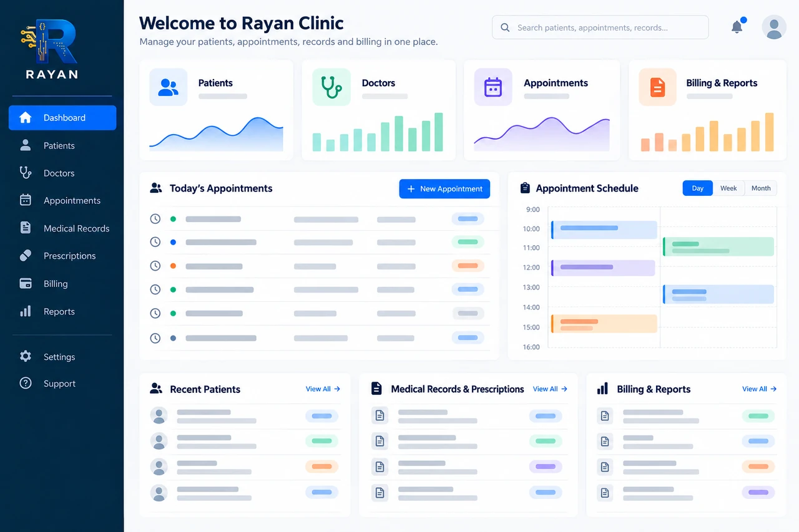Open the user profile avatar
799x532 pixels.
(774, 27)
